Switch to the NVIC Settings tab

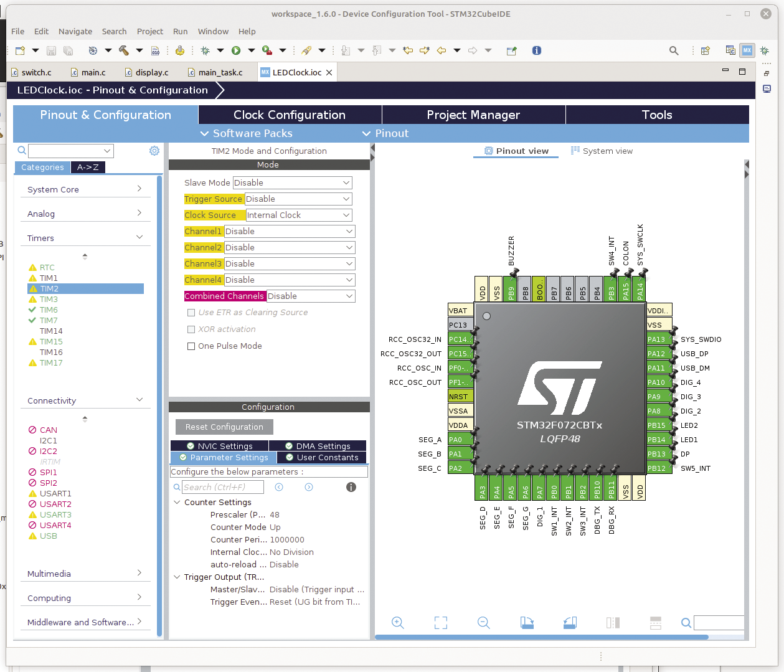[x=219, y=446]
